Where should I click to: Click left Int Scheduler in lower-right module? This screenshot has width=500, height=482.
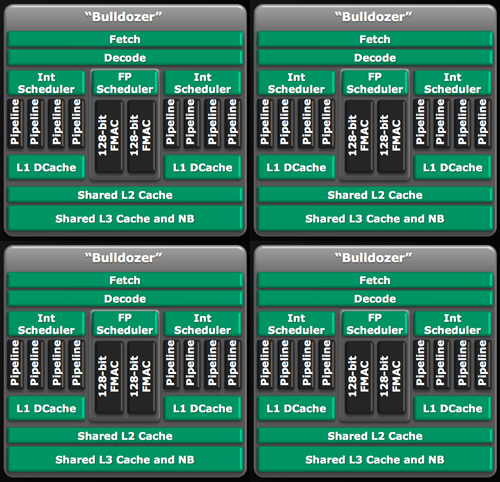click(x=296, y=324)
